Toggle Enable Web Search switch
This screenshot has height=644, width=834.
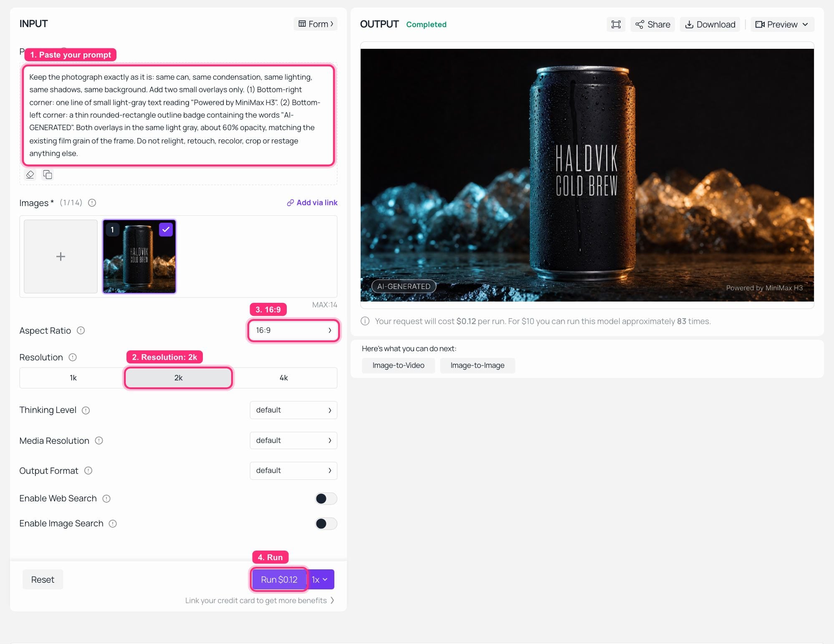click(x=326, y=499)
